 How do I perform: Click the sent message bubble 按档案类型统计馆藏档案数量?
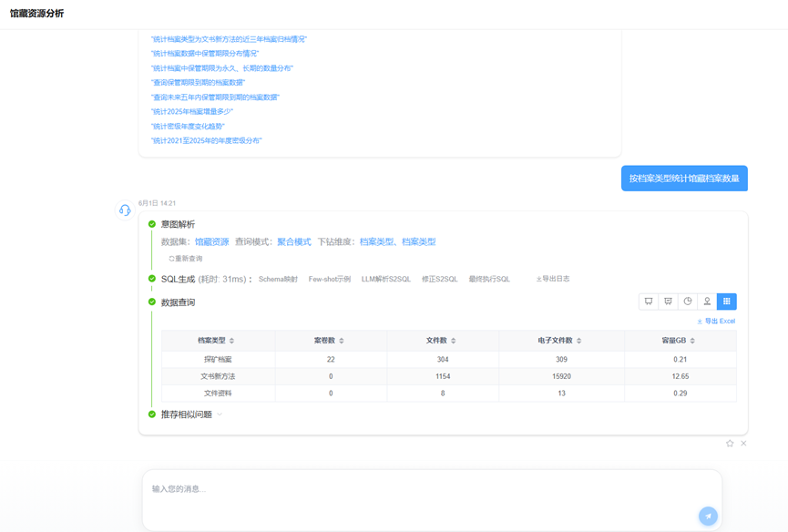pyautogui.click(x=684, y=179)
